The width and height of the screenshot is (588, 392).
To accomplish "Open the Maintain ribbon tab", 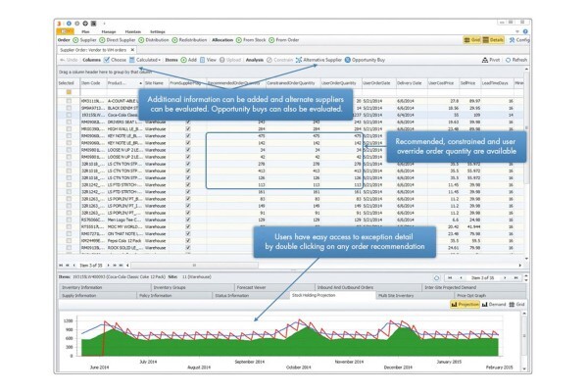I will point(132,32).
